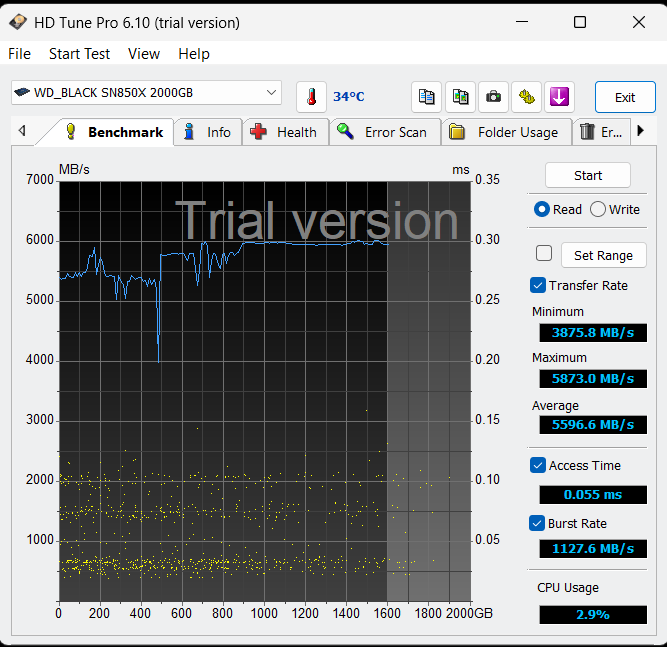Close the HD Tune Pro window
This screenshot has width=667, height=647.
[x=638, y=22]
